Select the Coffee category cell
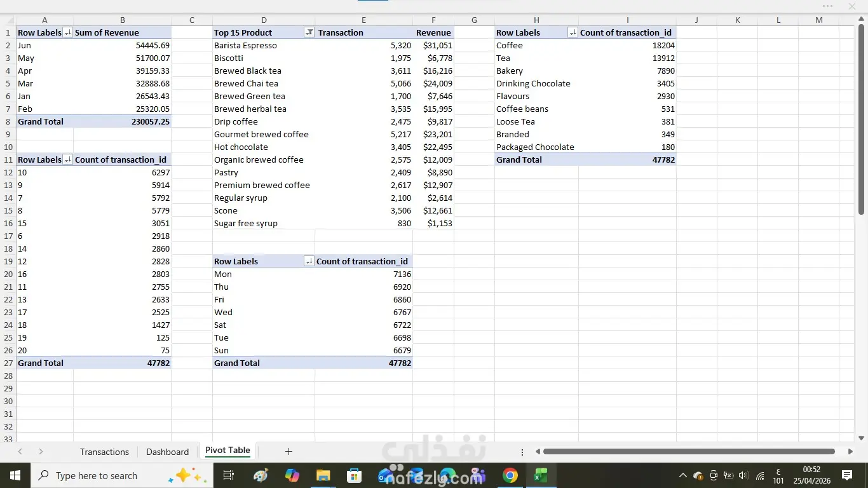The width and height of the screenshot is (868, 488). click(536, 45)
